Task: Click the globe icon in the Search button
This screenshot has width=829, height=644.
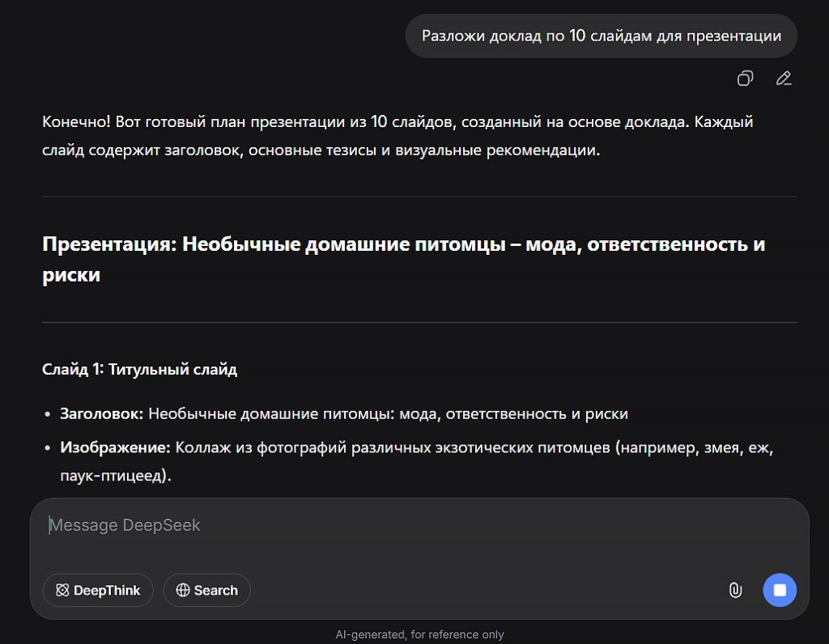Action: point(181,590)
